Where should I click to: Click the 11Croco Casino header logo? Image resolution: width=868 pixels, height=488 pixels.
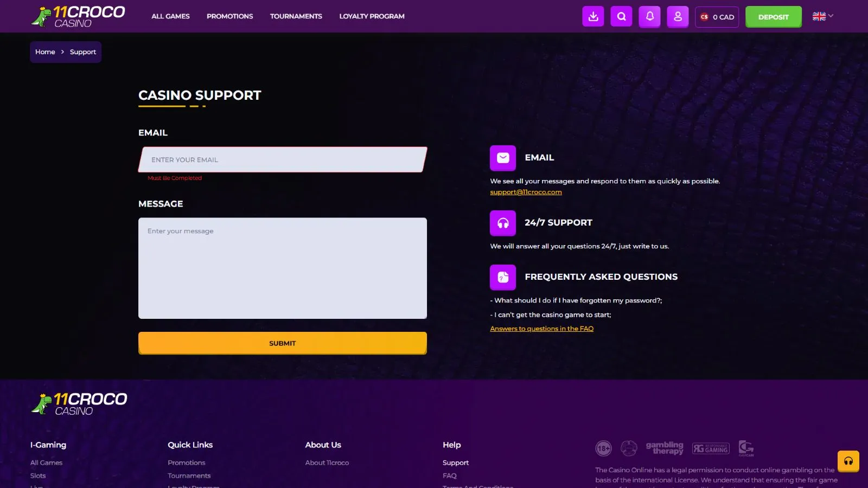pyautogui.click(x=78, y=17)
